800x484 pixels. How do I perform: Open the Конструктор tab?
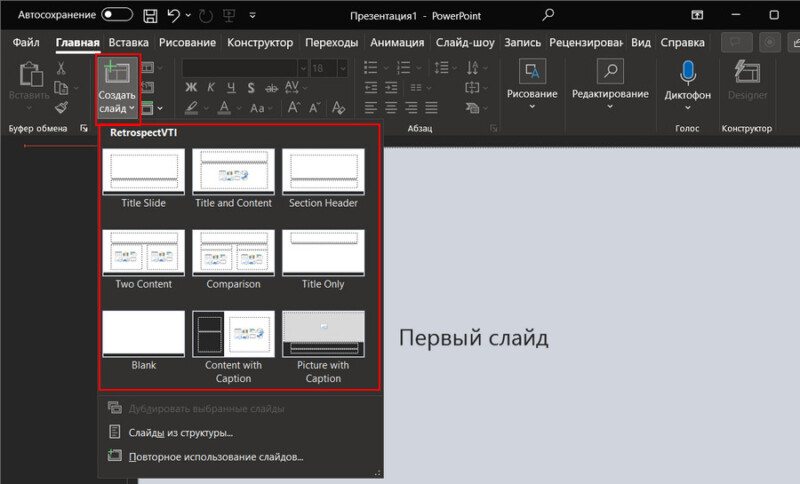[x=260, y=42]
